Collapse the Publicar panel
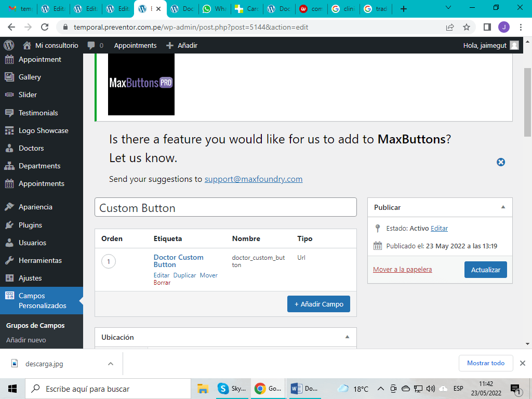Image resolution: width=532 pixels, height=399 pixels. point(503,207)
